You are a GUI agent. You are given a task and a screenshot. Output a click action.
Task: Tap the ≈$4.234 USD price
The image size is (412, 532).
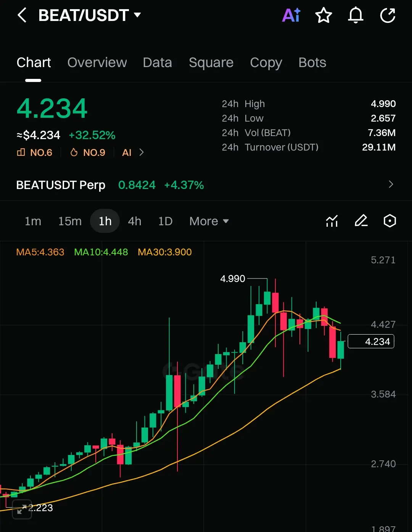click(39, 135)
